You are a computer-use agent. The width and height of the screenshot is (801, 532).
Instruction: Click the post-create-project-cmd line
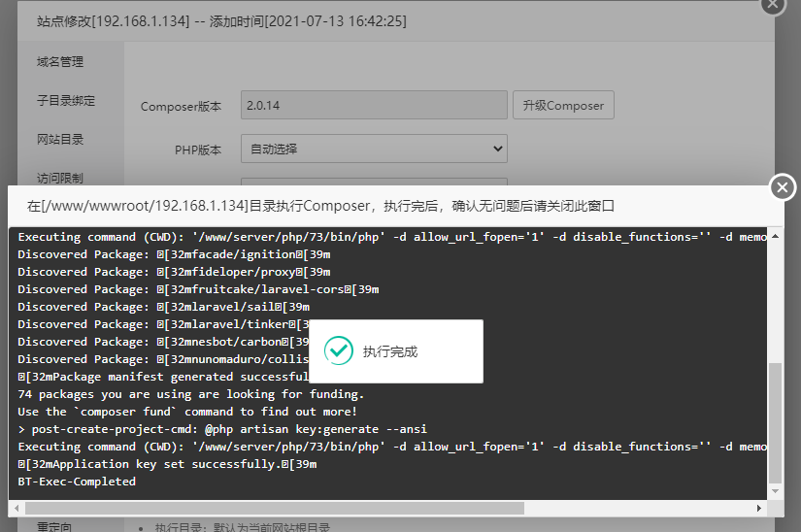[x=222, y=429]
